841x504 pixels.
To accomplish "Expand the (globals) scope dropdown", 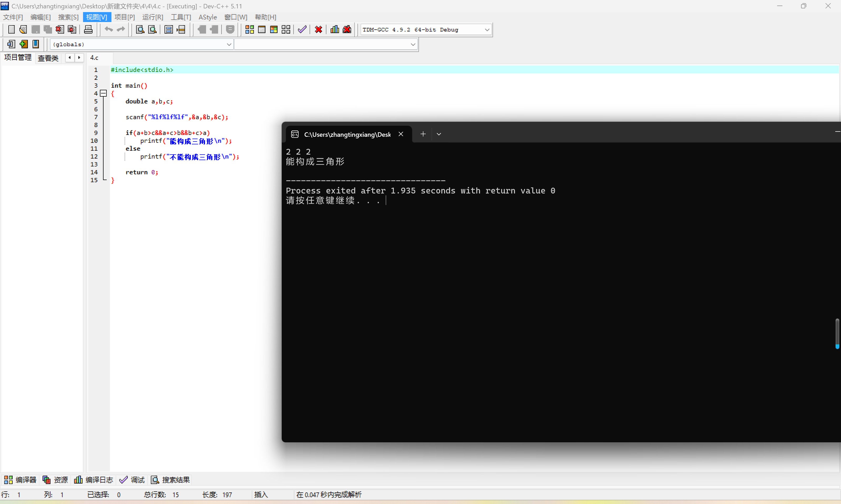I will 229,44.
